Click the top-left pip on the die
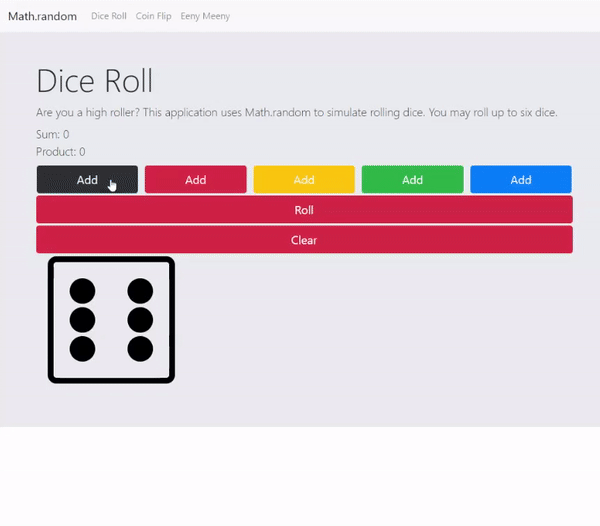Screen dimensions: 600x526 tap(83, 291)
